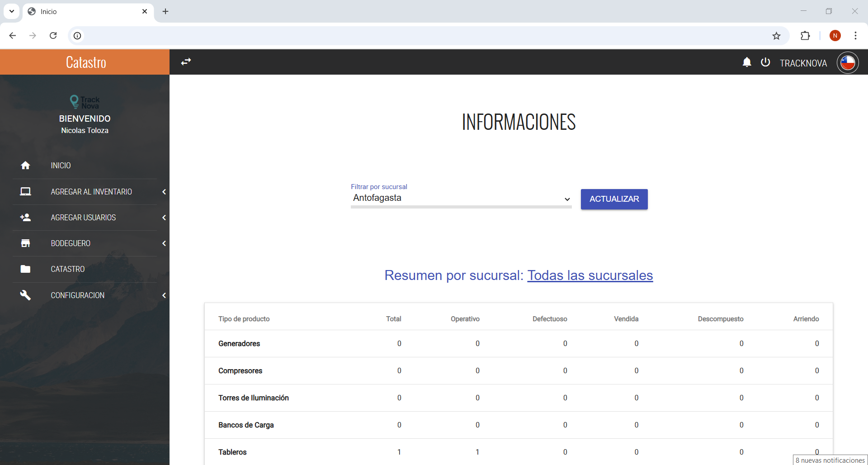Click the TRACKNOVA username in top bar

803,63
